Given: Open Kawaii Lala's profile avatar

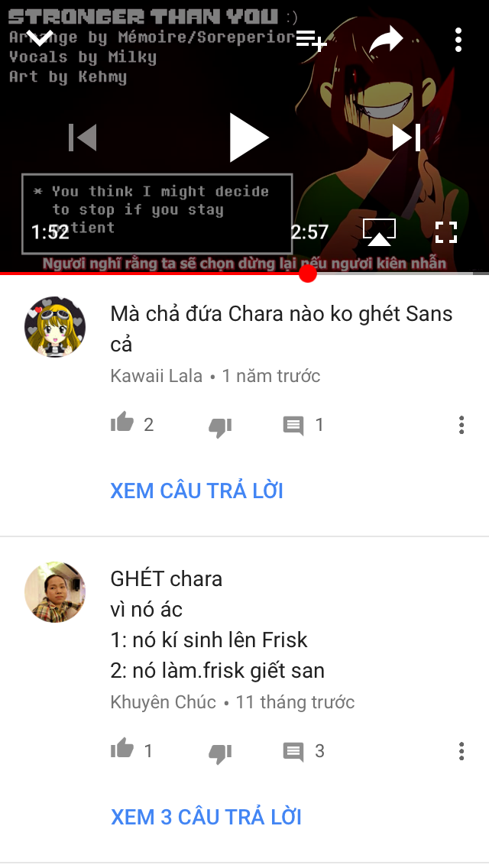Looking at the screenshot, I should (55, 326).
